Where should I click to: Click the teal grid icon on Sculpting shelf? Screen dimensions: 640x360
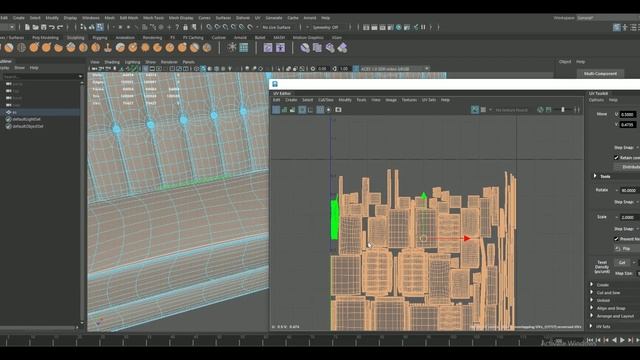(x=244, y=47)
